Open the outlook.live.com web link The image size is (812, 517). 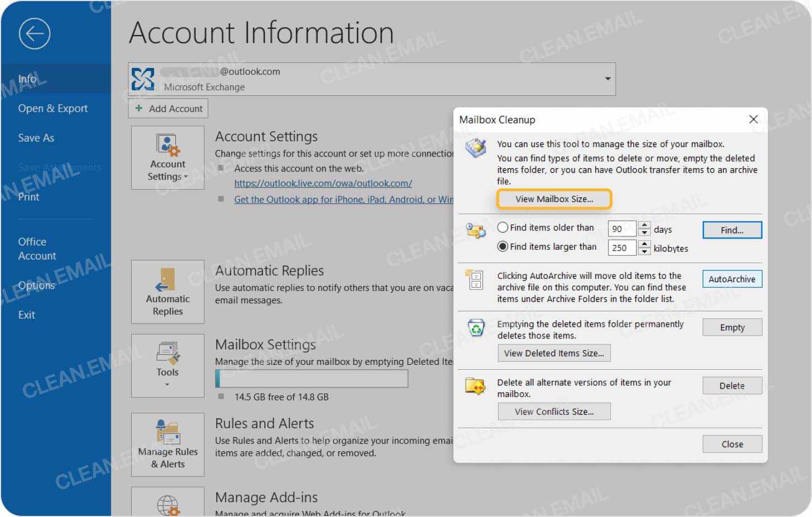tap(323, 183)
